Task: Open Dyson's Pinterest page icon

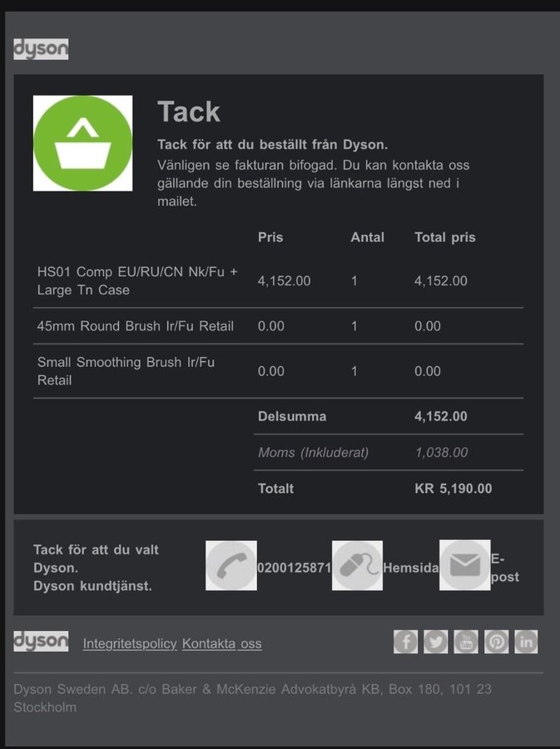Action: [496, 642]
